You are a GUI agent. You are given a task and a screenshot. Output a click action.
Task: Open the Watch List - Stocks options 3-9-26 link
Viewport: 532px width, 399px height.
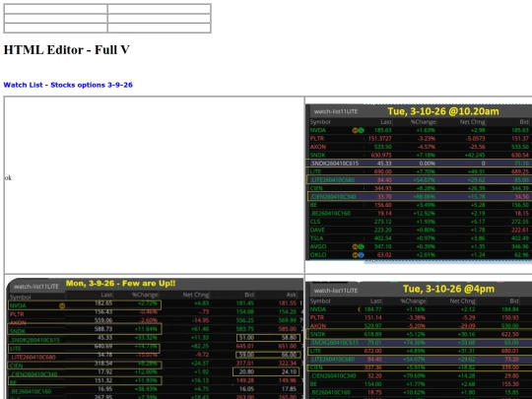pyautogui.click(x=68, y=85)
